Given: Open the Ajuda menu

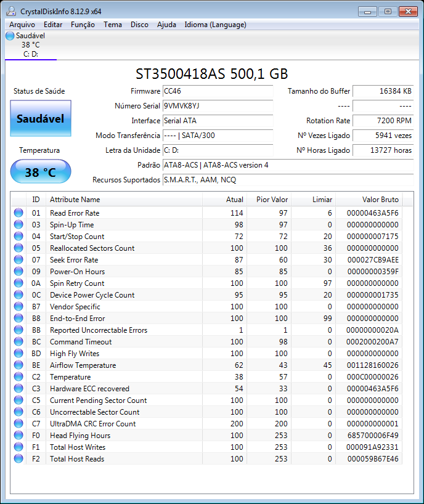Looking at the screenshot, I should (x=166, y=25).
